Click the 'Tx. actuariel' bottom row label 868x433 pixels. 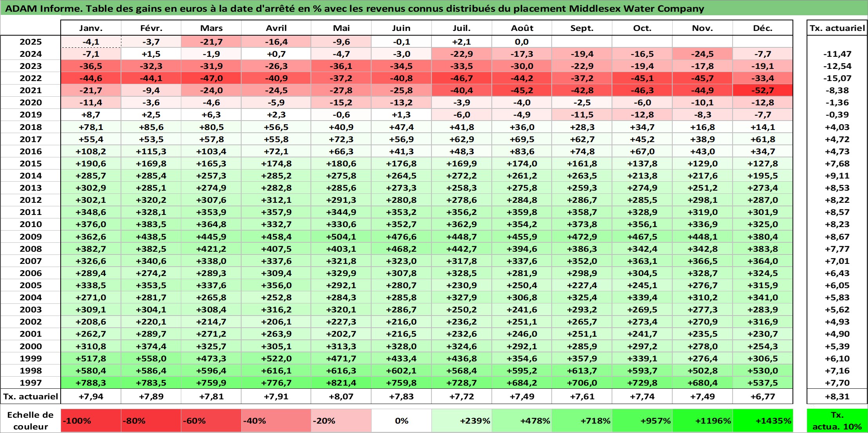pos(31,396)
